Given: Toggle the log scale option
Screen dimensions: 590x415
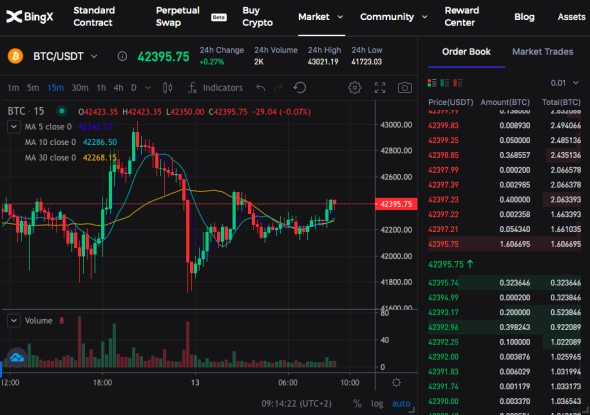Looking at the screenshot, I should click(377, 404).
